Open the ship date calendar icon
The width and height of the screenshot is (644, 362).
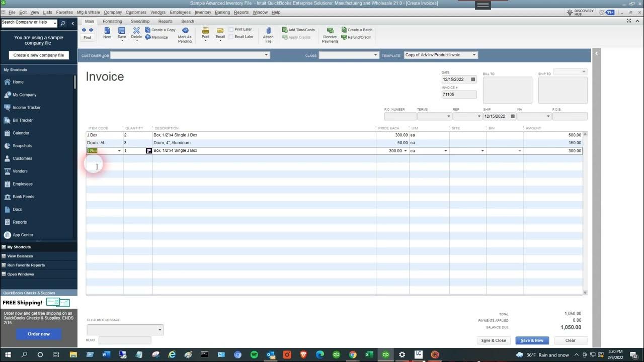pos(513,116)
